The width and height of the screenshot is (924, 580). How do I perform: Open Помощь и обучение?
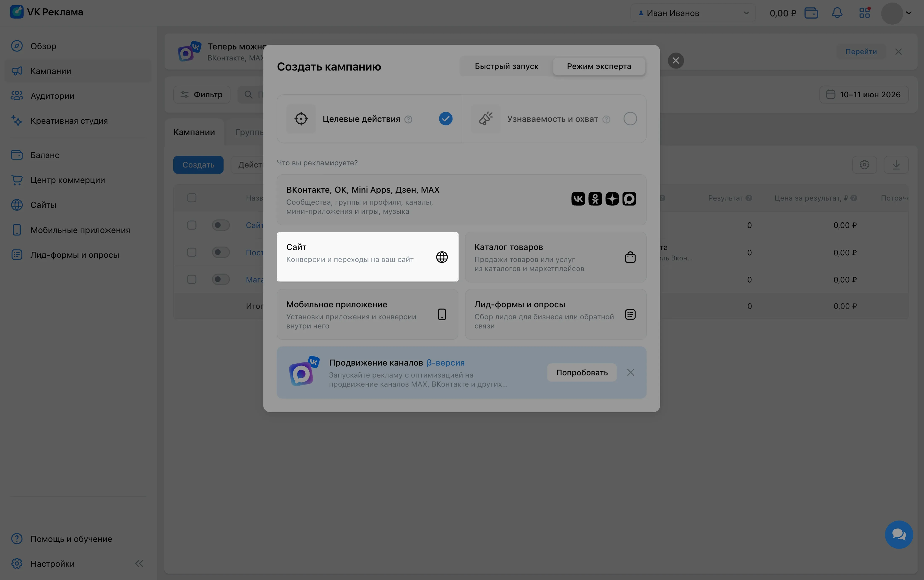(x=78, y=539)
